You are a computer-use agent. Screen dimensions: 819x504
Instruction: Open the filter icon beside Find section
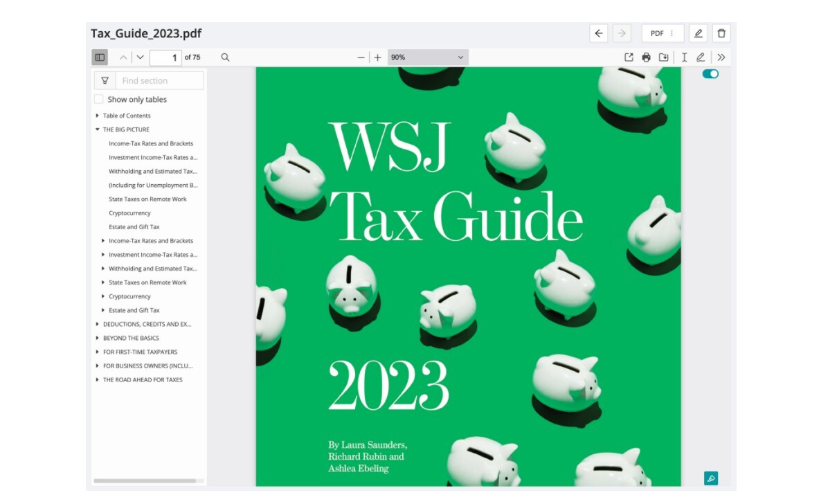coord(105,80)
